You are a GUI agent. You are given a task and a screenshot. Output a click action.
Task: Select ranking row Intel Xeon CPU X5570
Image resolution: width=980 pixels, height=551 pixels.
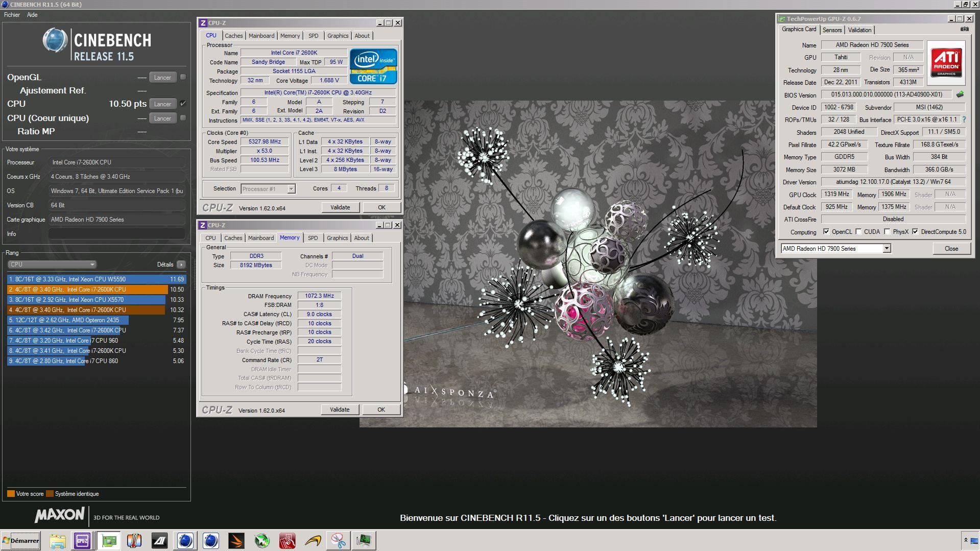(96, 300)
